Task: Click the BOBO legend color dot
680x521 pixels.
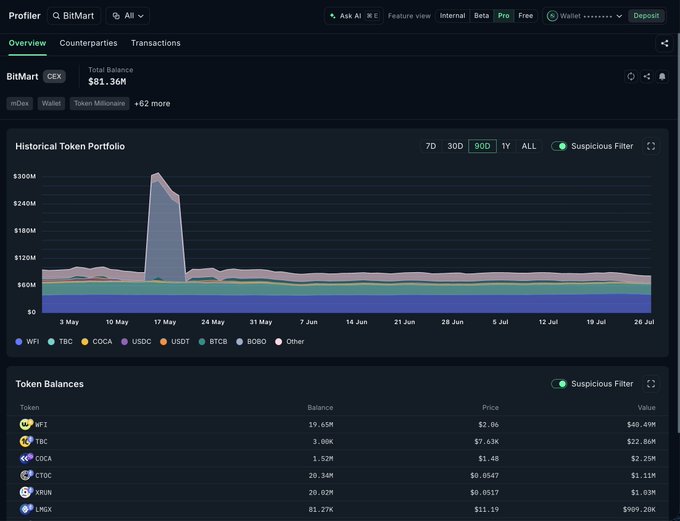Action: tap(239, 342)
